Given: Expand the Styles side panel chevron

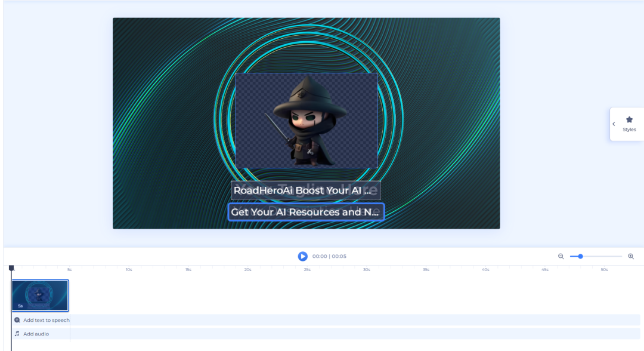Looking at the screenshot, I should coord(614,124).
